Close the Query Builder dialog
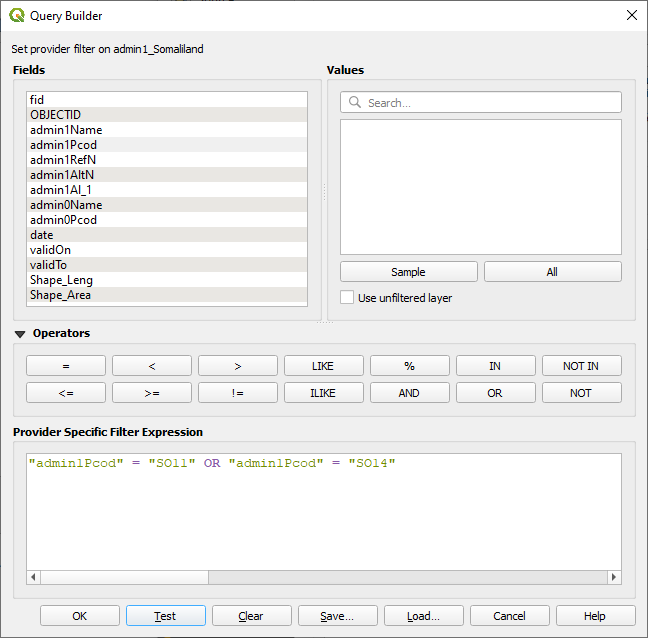648x638 pixels. pos(630,16)
